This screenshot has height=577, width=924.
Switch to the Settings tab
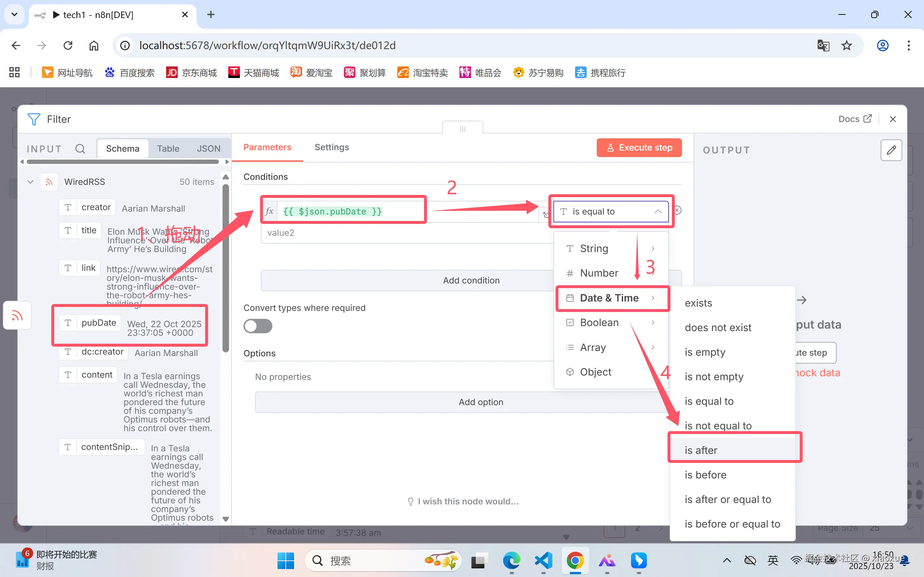pos(331,147)
